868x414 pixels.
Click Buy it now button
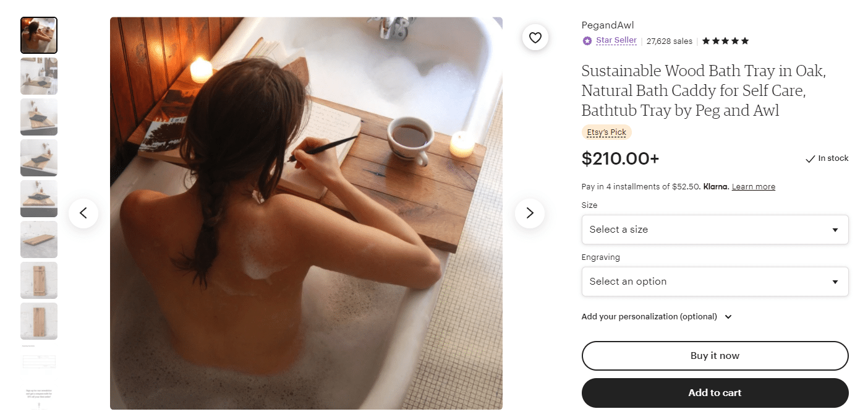[715, 356]
